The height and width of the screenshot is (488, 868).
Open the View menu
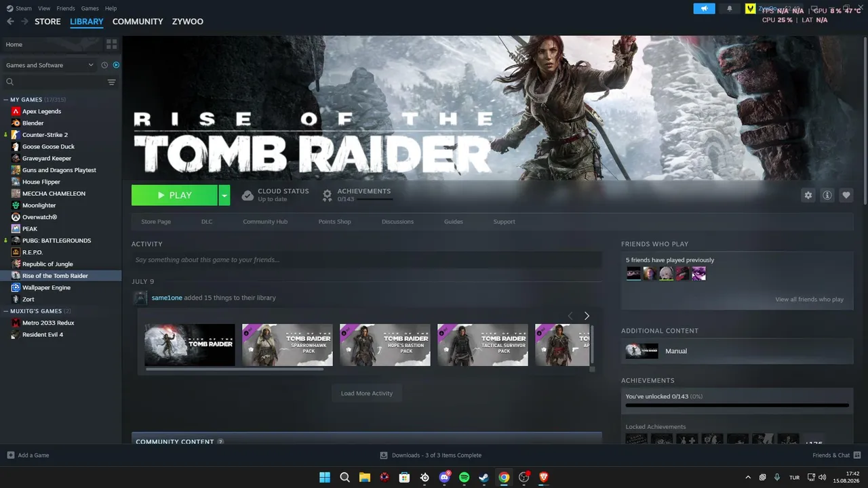click(x=44, y=8)
